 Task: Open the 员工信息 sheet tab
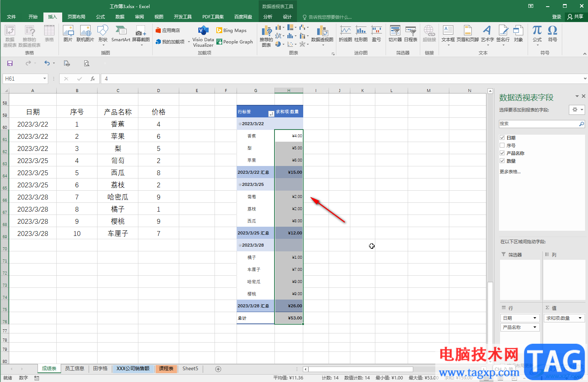click(75, 368)
